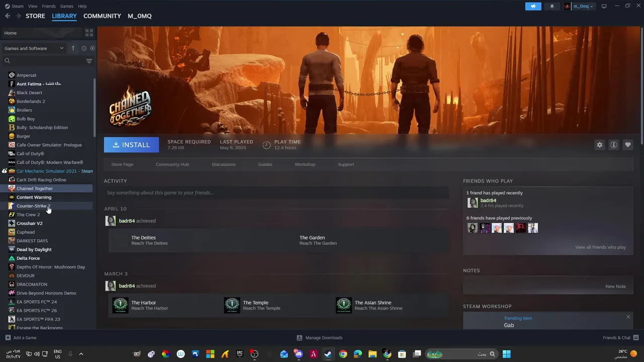Click View all friends who play
Viewport: 644px width, 362px height.
600,247
